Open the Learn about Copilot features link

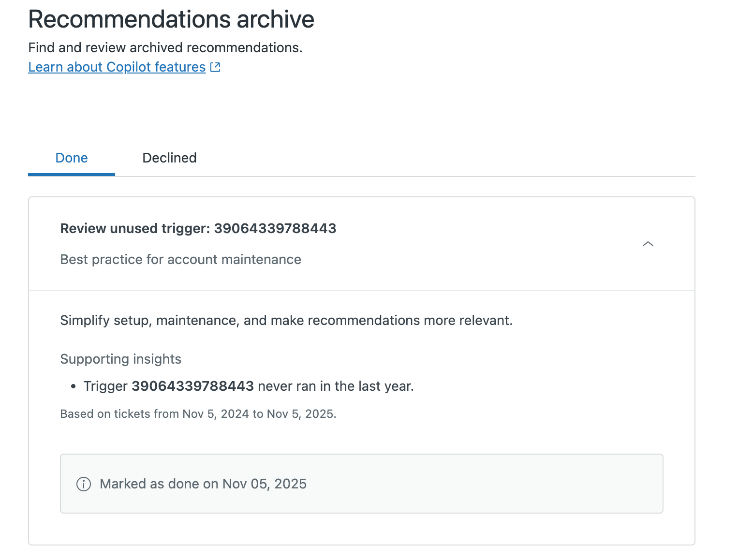click(117, 67)
